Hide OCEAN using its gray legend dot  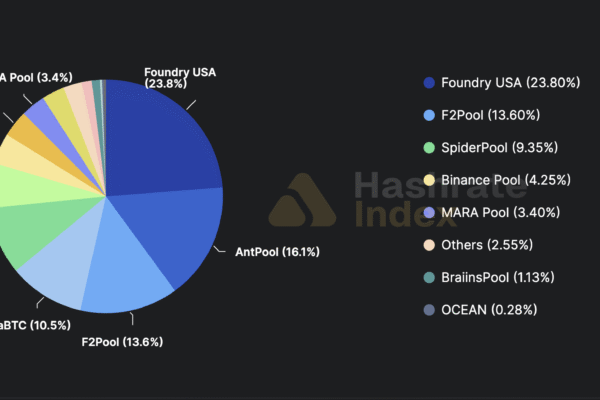point(429,309)
